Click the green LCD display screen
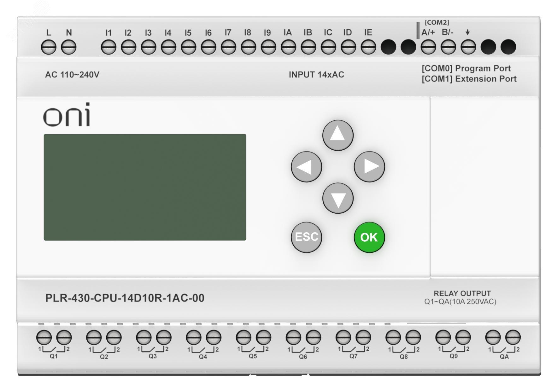Screen dimensions: 557x392 pos(145,187)
